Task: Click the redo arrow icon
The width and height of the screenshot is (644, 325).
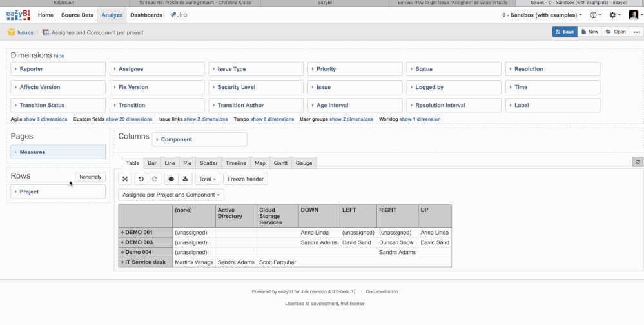Action: coord(155,179)
